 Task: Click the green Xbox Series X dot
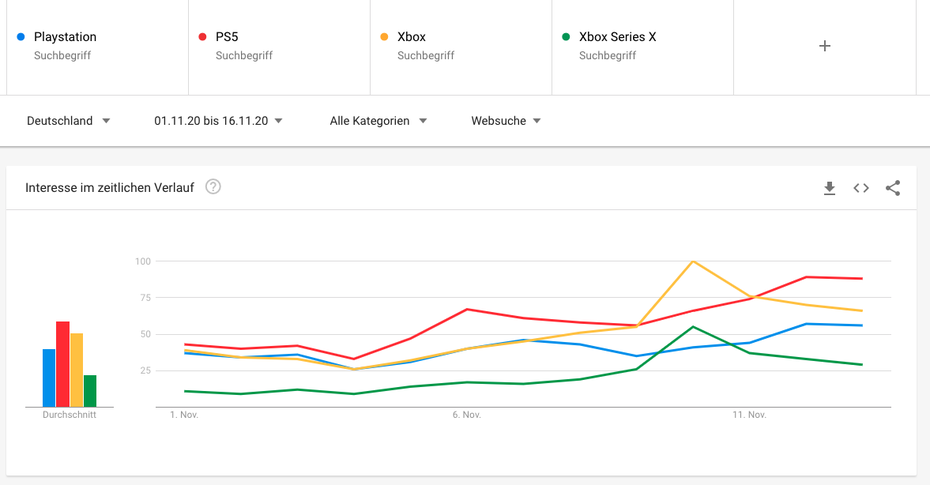566,37
